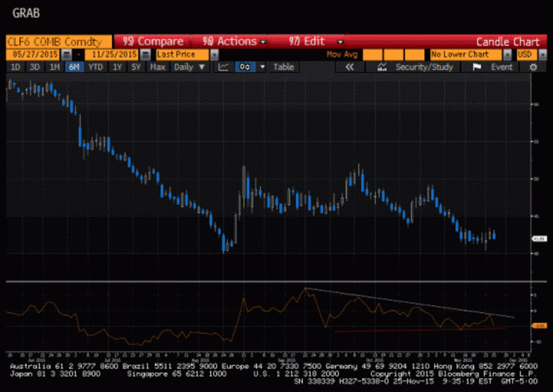Open chart settings gear icon
Image resolution: width=553 pixels, height=392 pixels.
[x=533, y=67]
